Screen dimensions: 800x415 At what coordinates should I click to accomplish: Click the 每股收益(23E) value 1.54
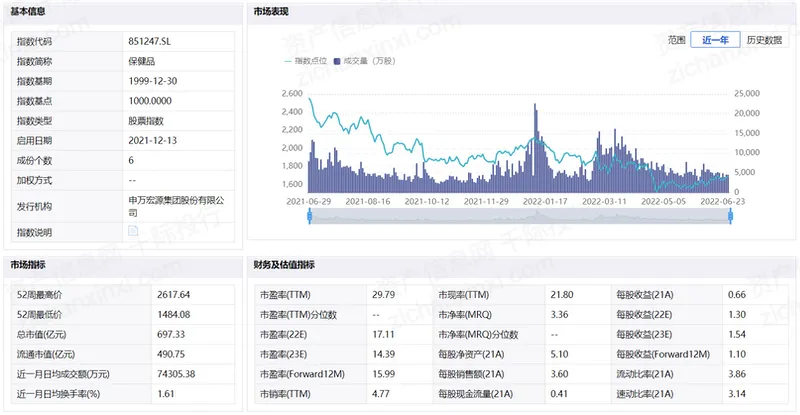click(x=737, y=334)
